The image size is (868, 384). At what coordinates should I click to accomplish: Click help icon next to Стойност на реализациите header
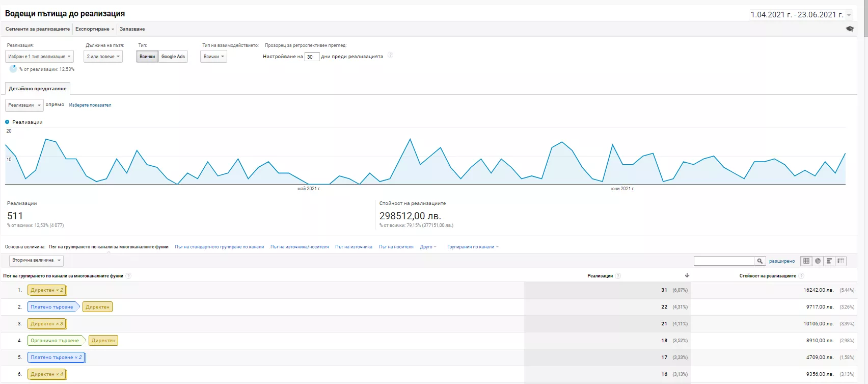click(801, 276)
